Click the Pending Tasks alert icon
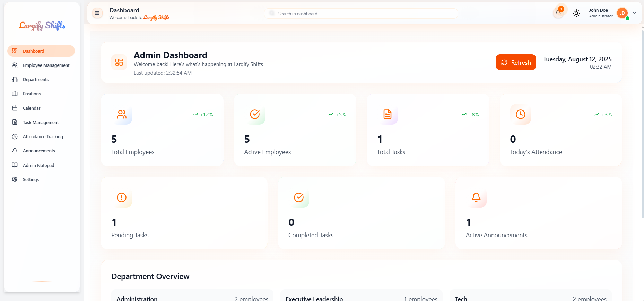 pyautogui.click(x=122, y=197)
